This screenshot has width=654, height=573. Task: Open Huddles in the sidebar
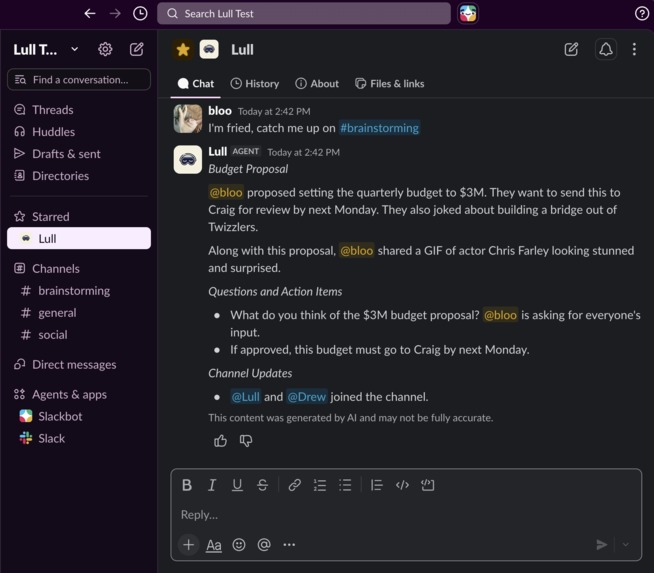(x=53, y=132)
